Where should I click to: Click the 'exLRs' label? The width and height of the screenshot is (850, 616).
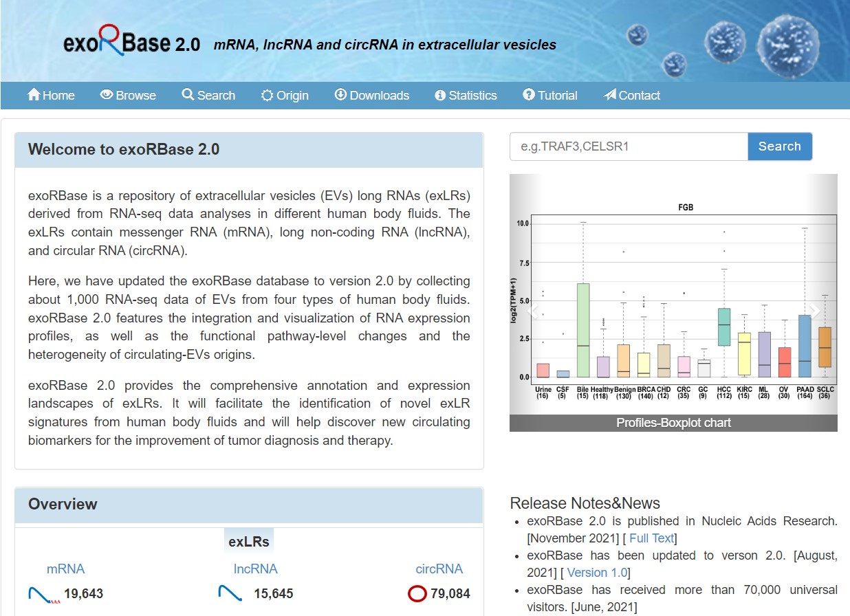(x=249, y=542)
